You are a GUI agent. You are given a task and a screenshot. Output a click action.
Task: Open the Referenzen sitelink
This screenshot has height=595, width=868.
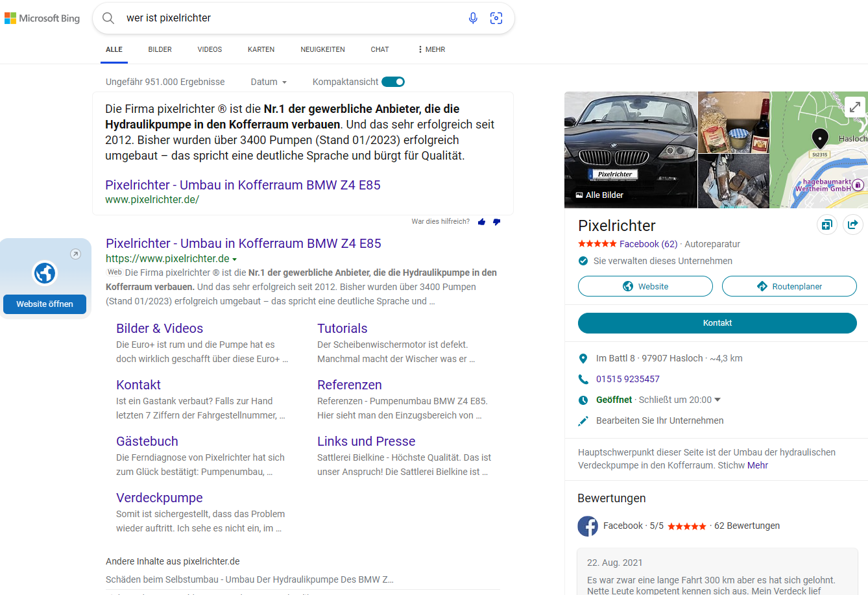pyautogui.click(x=350, y=385)
